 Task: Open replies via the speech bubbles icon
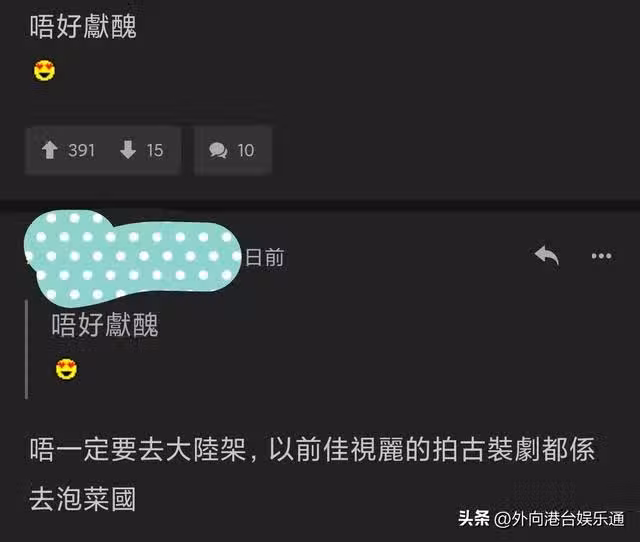[x=218, y=150]
